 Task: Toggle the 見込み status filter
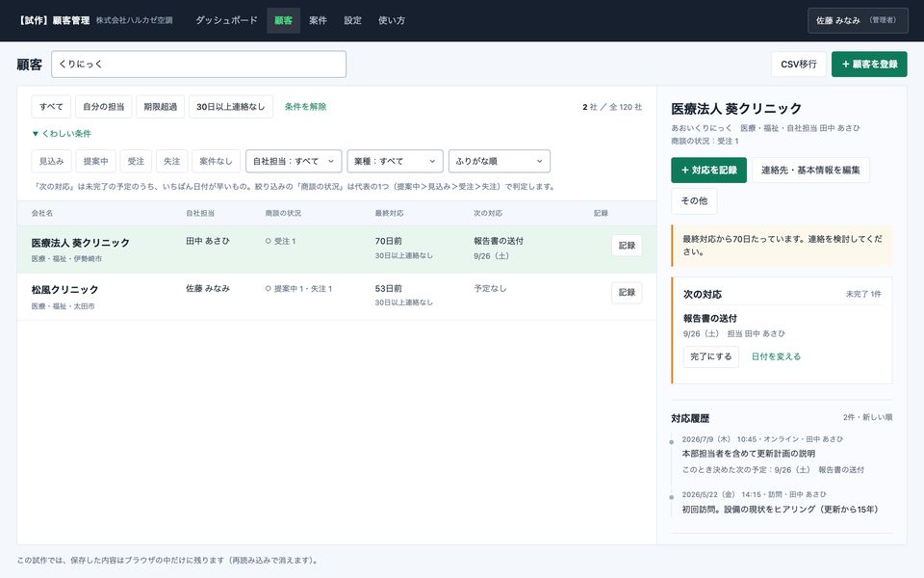51,161
